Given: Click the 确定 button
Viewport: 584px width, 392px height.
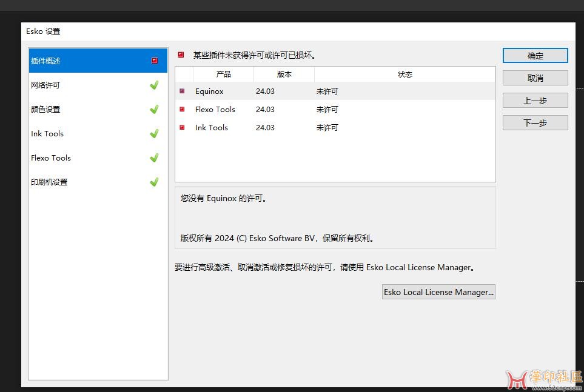Looking at the screenshot, I should [535, 56].
